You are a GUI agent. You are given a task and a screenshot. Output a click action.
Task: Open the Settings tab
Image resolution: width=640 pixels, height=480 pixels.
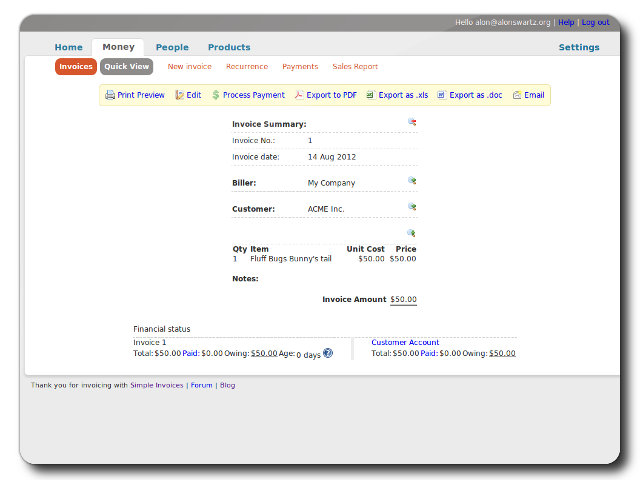(x=579, y=47)
